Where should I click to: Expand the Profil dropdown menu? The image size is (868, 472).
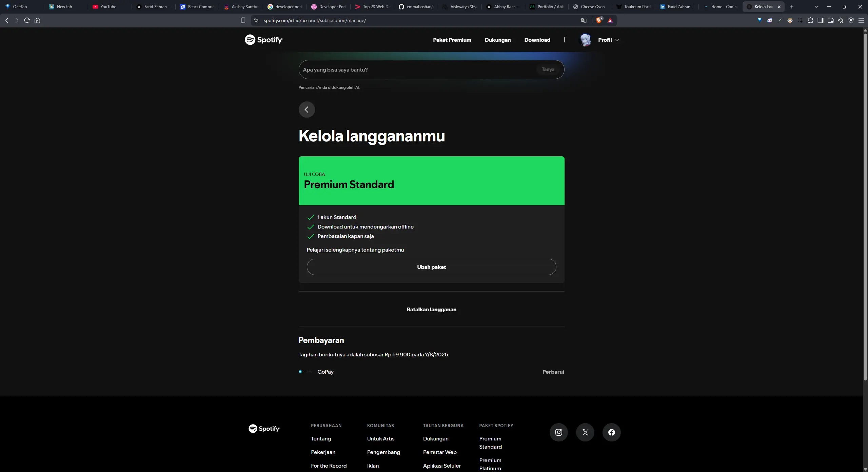click(x=609, y=40)
